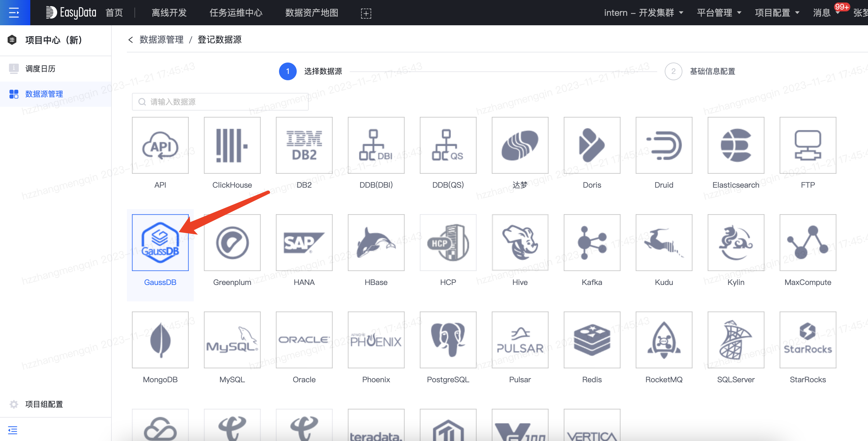Click the 项目中心（新）sidebar header
Screen dimensions: 868x441
coord(54,40)
